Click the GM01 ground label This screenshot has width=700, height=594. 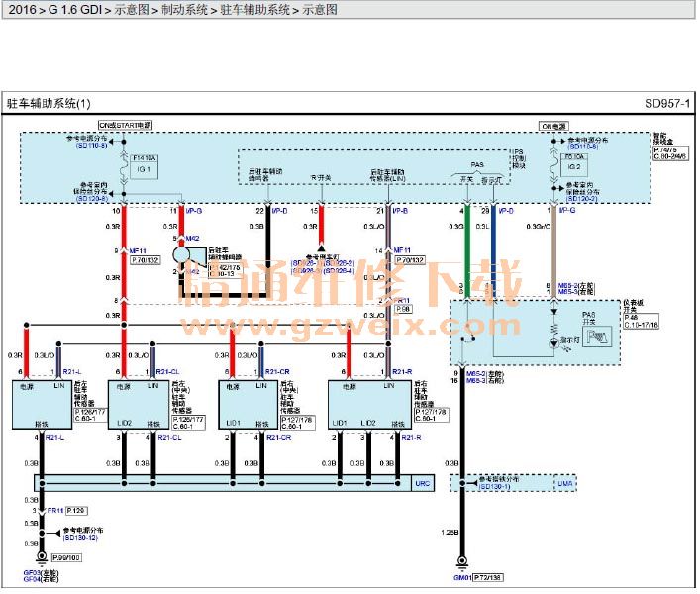(x=462, y=577)
